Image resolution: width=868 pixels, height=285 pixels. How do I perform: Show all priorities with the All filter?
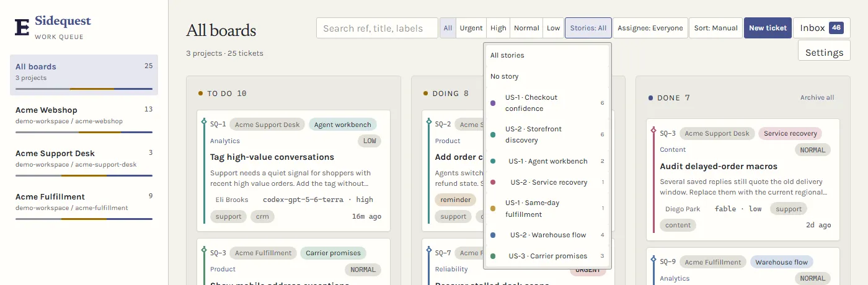point(448,28)
